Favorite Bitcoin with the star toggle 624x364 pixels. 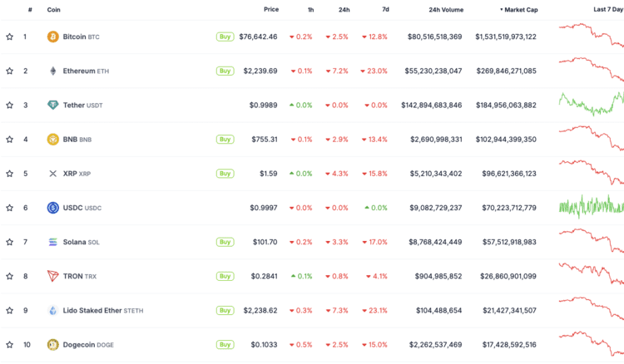point(10,37)
